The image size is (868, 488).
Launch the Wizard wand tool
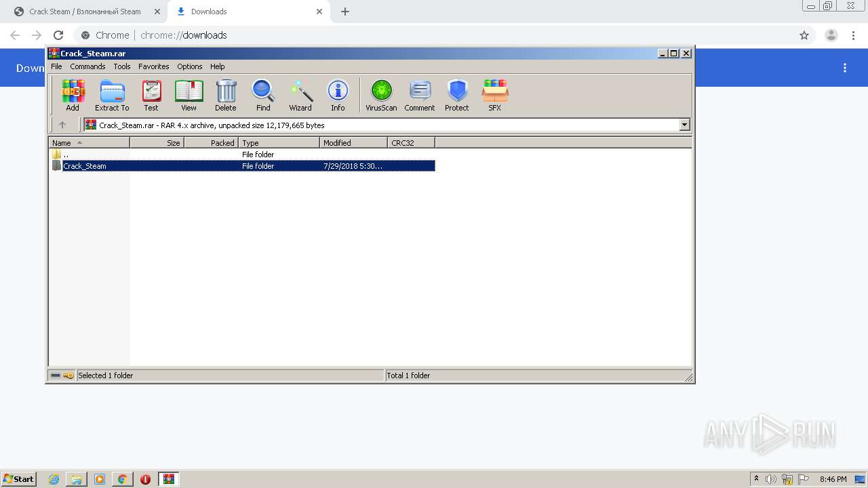point(300,95)
